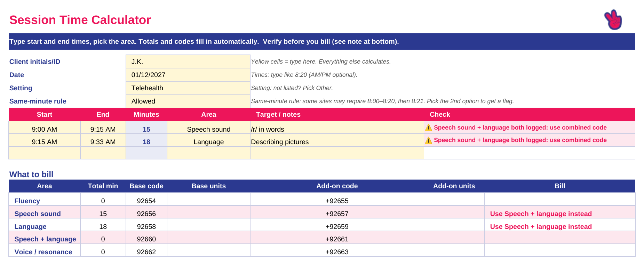Click the warning icon in the 9:00 AM row
Screen dimensions: 644x265
click(429, 127)
